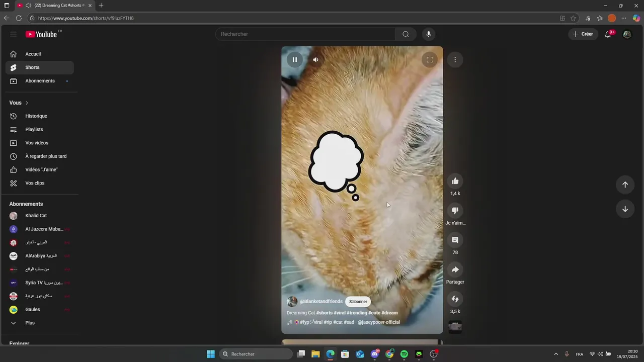Go to the next Short with down arrow
The height and width of the screenshot is (362, 644).
[625, 209]
